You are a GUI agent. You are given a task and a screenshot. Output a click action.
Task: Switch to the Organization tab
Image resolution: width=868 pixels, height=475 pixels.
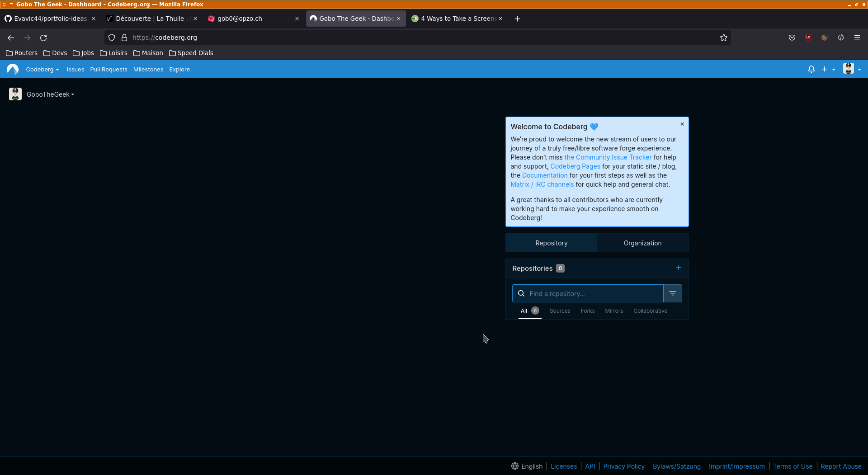point(642,243)
